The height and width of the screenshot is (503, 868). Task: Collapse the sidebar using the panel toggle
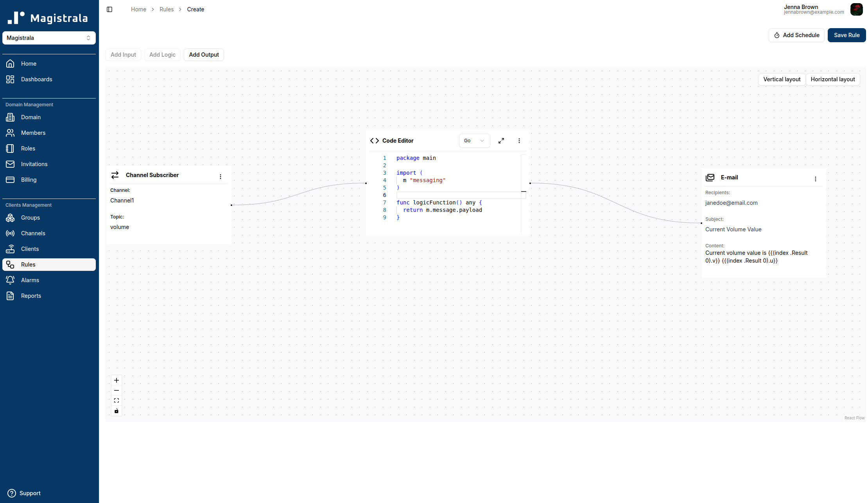[x=109, y=9]
